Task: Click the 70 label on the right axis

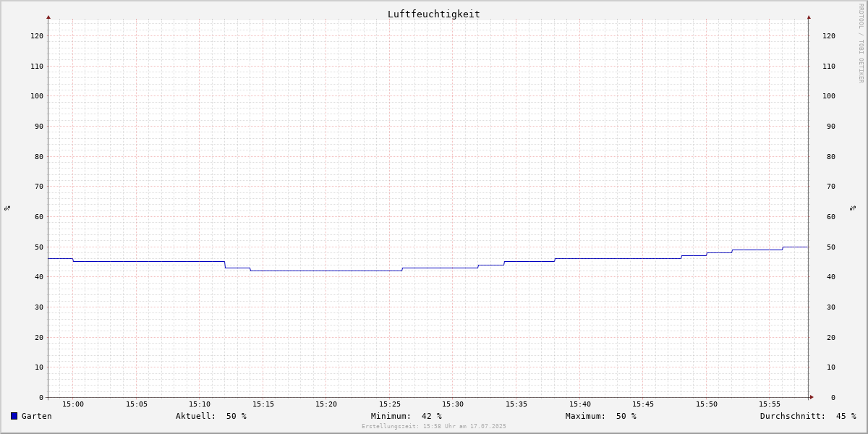Action: 831,186
